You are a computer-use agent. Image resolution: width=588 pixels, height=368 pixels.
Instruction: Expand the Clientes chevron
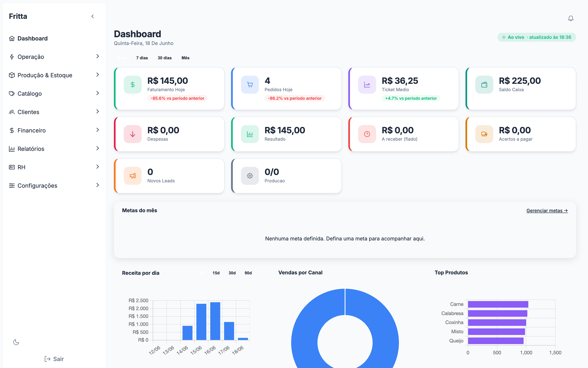point(97,111)
